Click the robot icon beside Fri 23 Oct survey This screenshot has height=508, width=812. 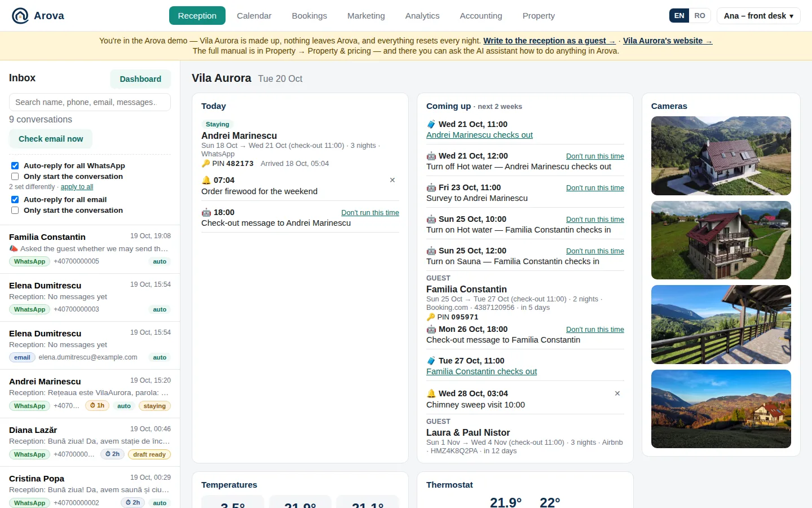431,187
